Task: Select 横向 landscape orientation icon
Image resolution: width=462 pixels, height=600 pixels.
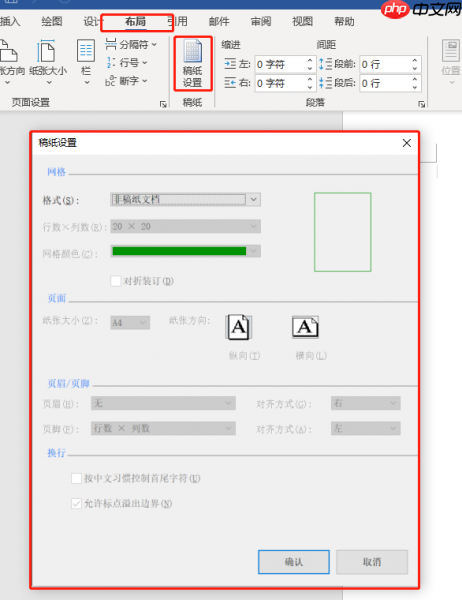Action: 305,327
